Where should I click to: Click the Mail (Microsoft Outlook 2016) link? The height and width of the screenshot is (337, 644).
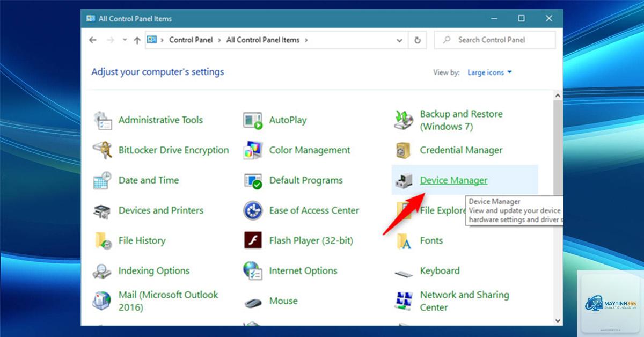[x=168, y=301]
